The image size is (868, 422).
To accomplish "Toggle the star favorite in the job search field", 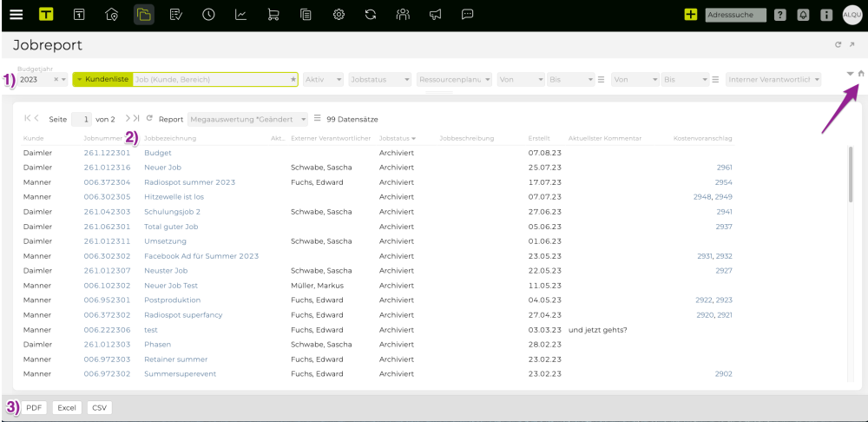I will tap(293, 80).
